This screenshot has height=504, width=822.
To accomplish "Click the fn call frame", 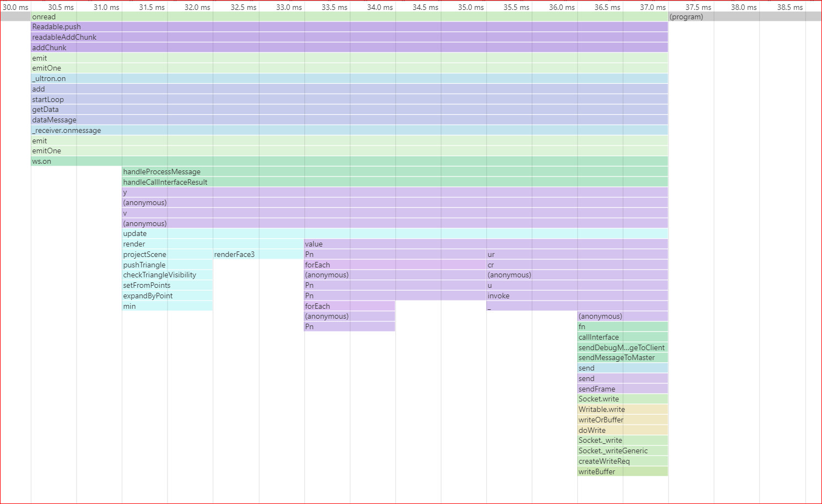I will 623,326.
